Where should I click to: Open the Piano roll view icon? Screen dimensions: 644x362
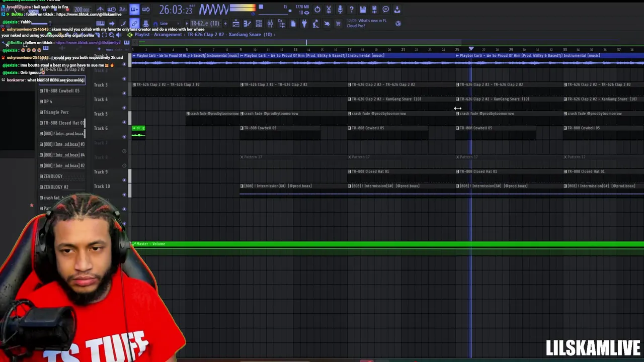coord(247,24)
